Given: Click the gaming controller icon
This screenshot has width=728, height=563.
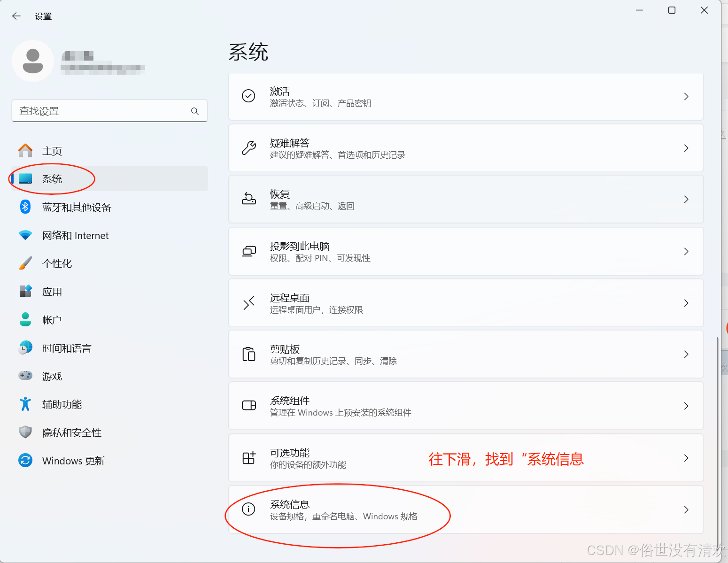Looking at the screenshot, I should pyautogui.click(x=25, y=376).
